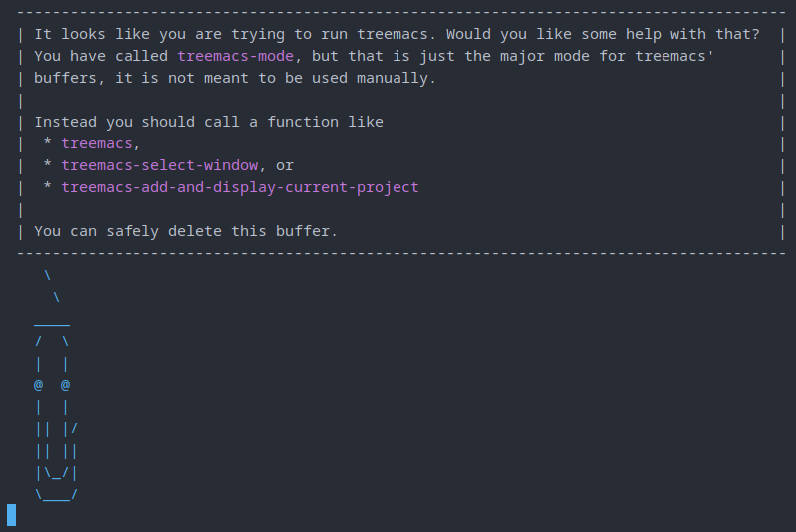
Task: Click the dashed border below the message box
Action: point(398,253)
